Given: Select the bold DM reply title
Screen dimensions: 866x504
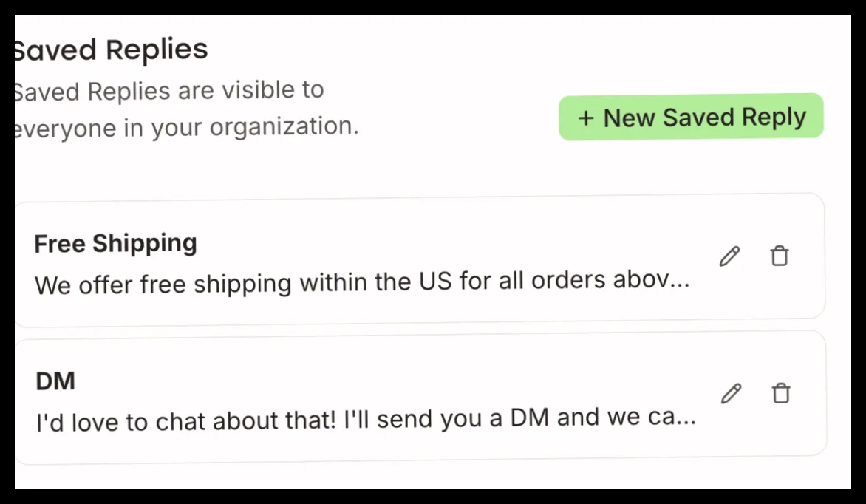Looking at the screenshot, I should [x=55, y=381].
